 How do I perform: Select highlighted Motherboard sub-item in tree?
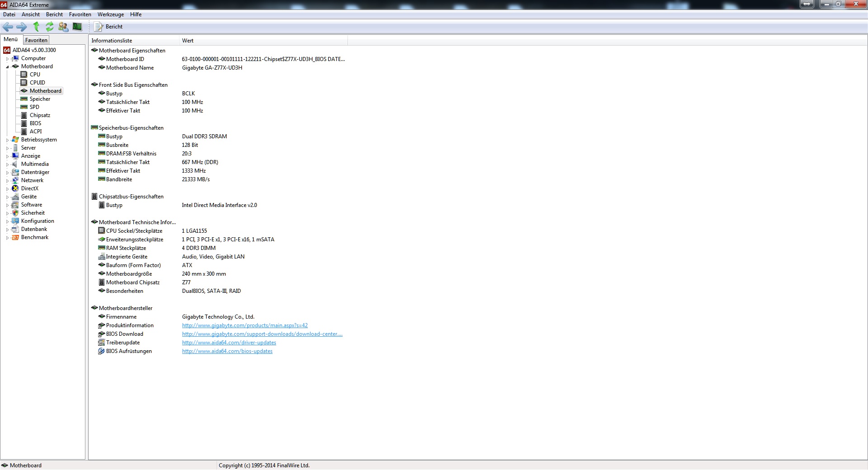[45, 91]
